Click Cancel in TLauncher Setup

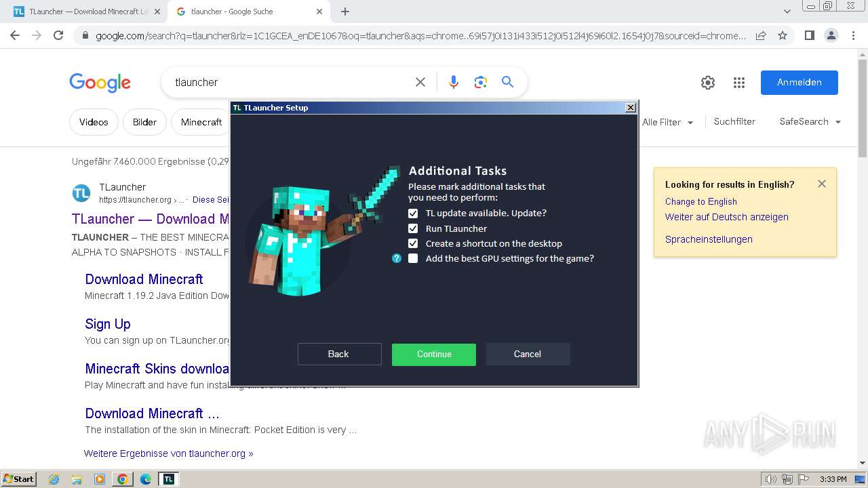(x=528, y=354)
